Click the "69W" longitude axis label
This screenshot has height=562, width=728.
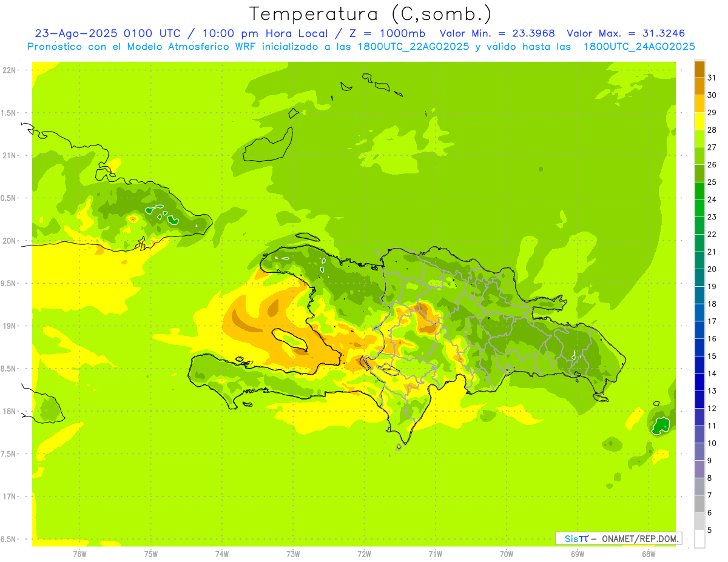click(x=578, y=554)
